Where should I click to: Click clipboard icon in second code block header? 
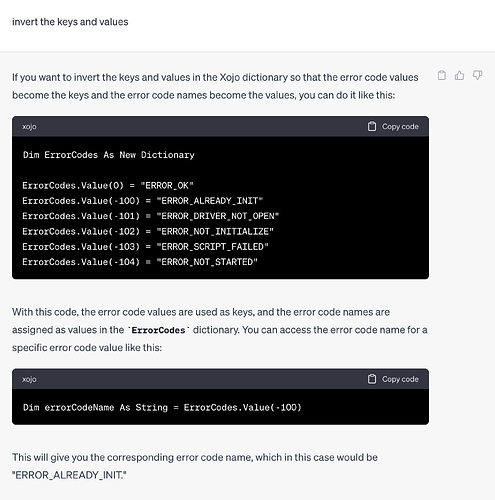[x=372, y=379]
